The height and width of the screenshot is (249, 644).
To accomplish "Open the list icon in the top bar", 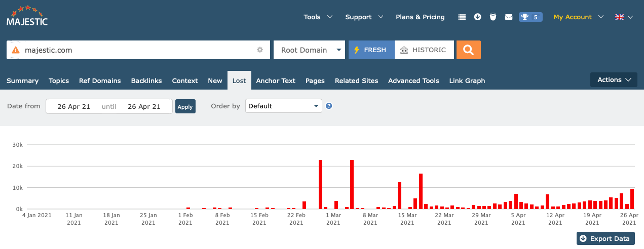I will pos(462,17).
